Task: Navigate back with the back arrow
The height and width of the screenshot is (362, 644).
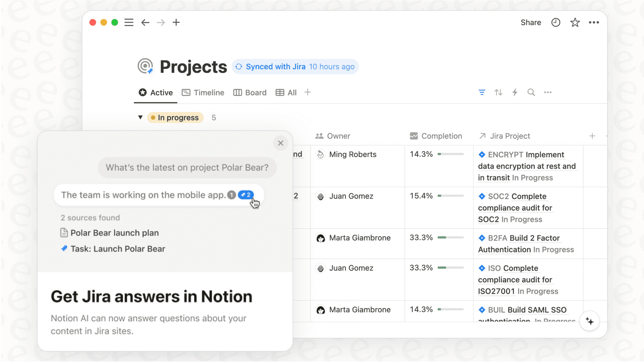Action: [x=145, y=22]
